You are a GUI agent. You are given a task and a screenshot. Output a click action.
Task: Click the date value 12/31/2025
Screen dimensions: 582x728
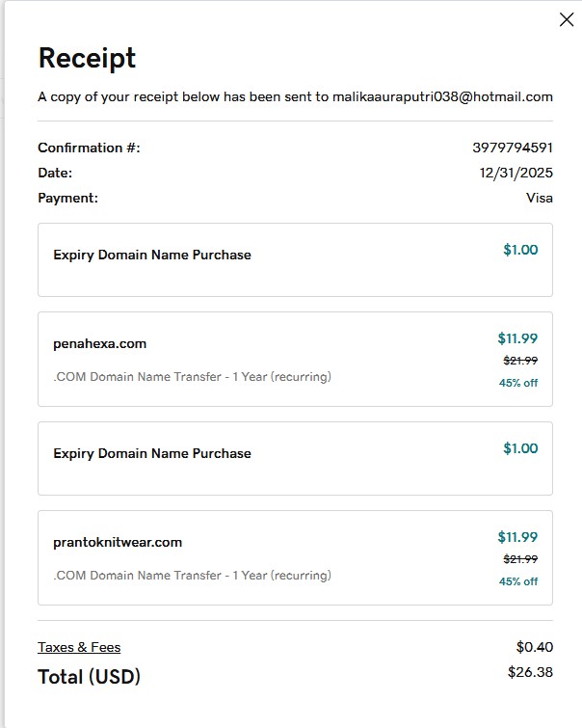516,173
